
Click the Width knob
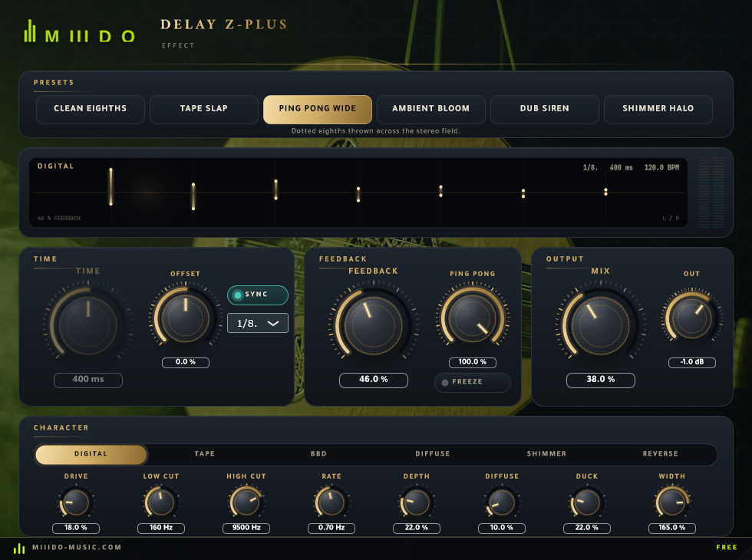pos(672,502)
